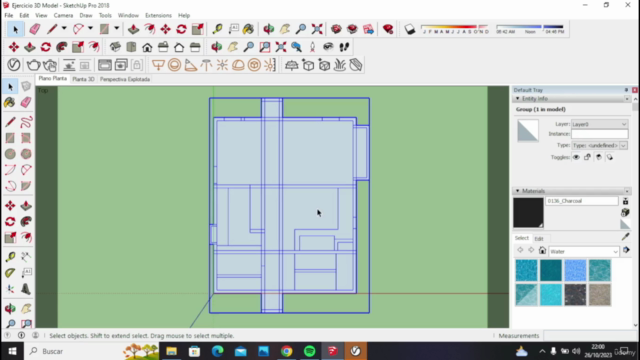Open the V-Ray Asset Editor
Screen dimensions: 640x360
pyautogui.click(x=14, y=65)
